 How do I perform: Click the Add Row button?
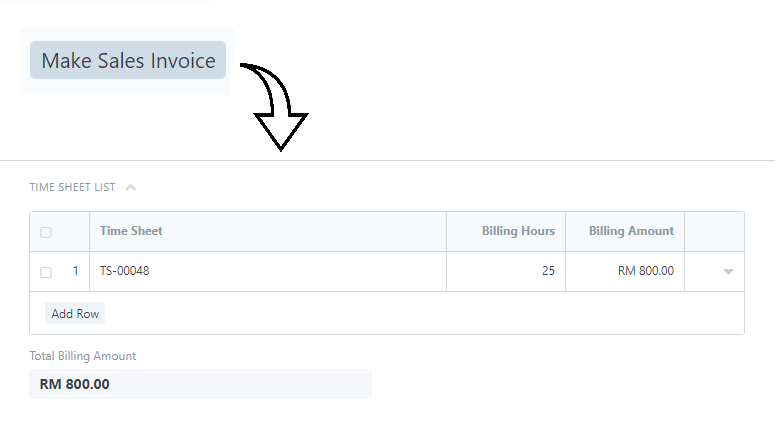tap(75, 314)
